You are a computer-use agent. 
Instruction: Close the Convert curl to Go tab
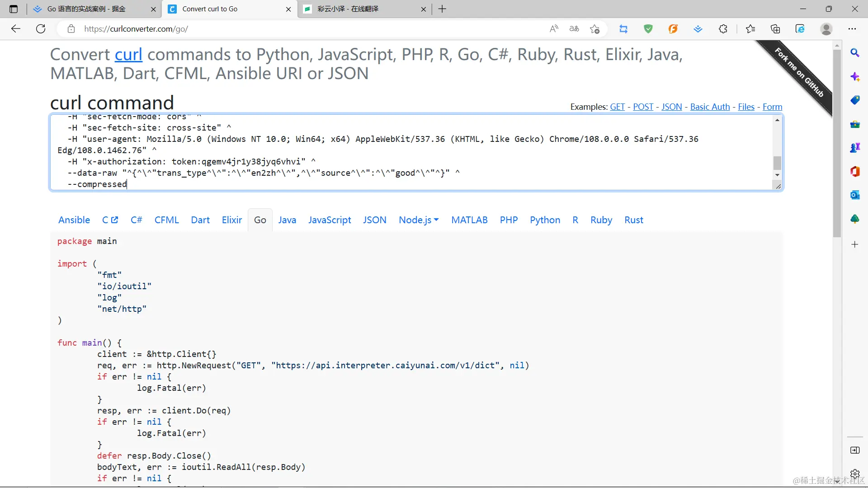[x=288, y=9]
